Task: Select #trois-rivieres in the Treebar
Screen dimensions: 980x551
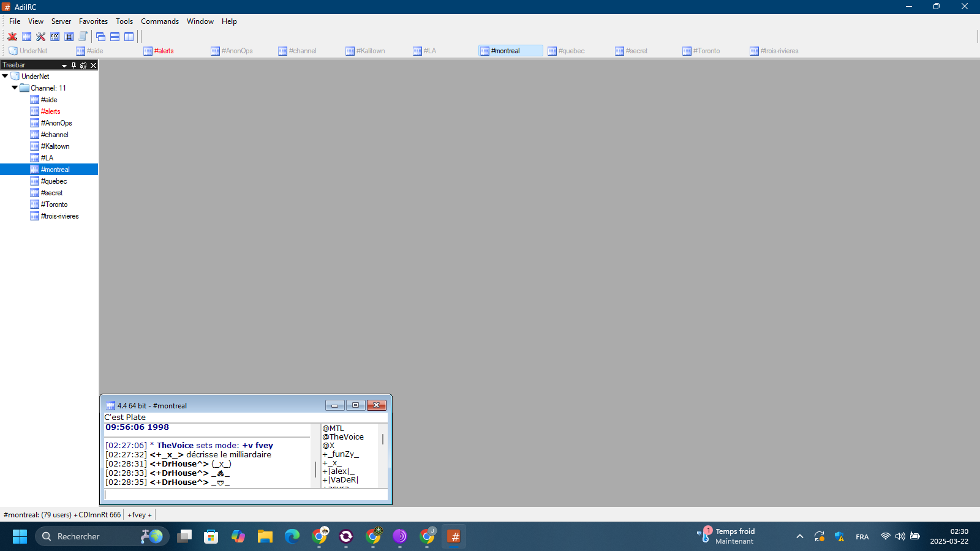Action: pos(59,216)
